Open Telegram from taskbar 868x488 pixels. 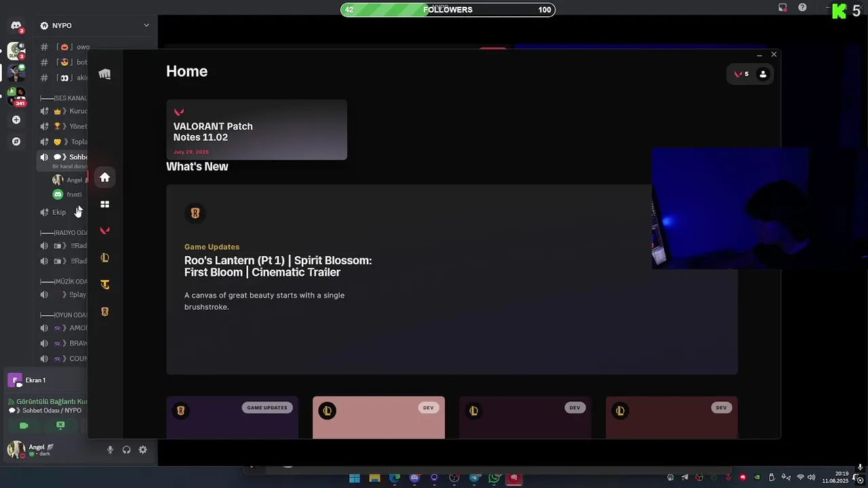coord(475,479)
